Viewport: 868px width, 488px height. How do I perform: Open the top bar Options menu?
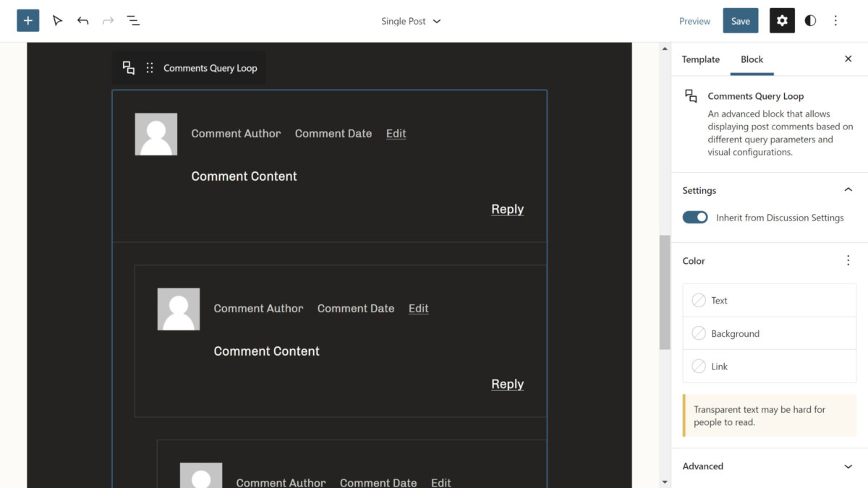coord(835,21)
